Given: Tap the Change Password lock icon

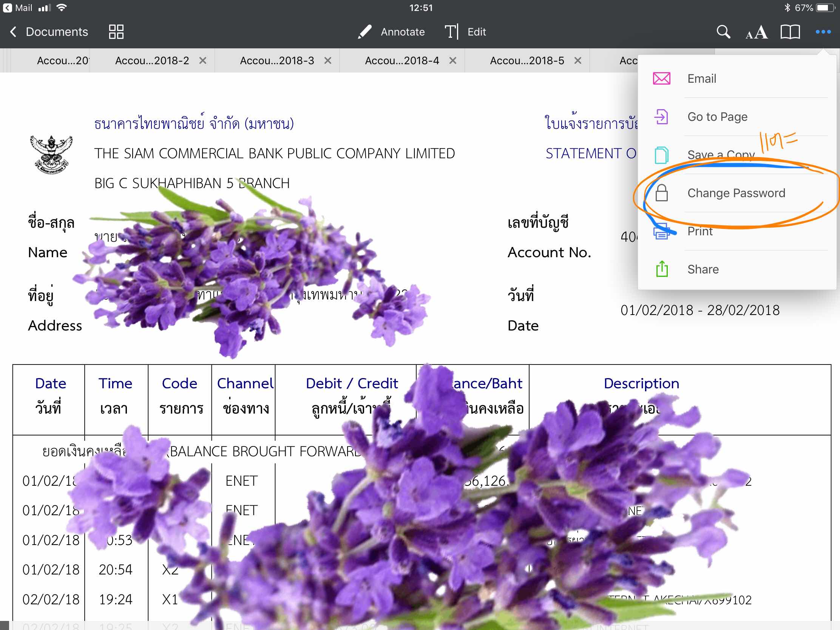Looking at the screenshot, I should (x=661, y=193).
